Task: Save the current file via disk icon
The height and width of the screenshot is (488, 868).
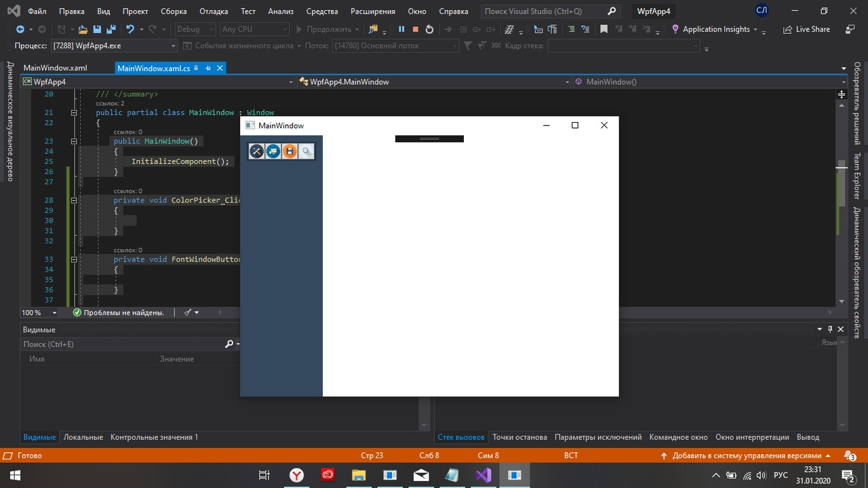Action: [x=97, y=29]
